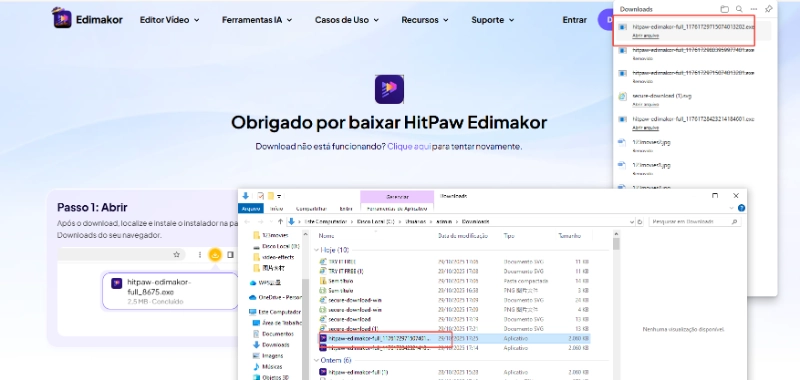
Task: Click the secure-download (1).svg file icon in Downloads panel
Action: [x=622, y=96]
